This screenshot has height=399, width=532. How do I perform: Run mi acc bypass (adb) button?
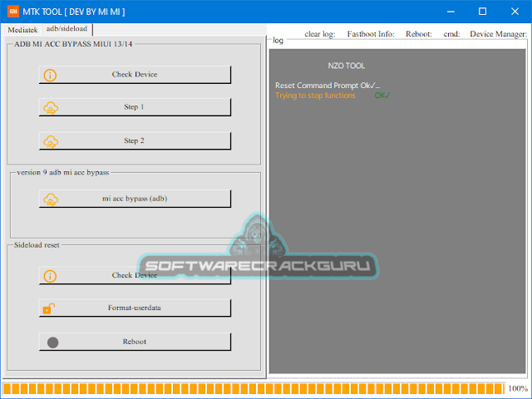coord(135,199)
